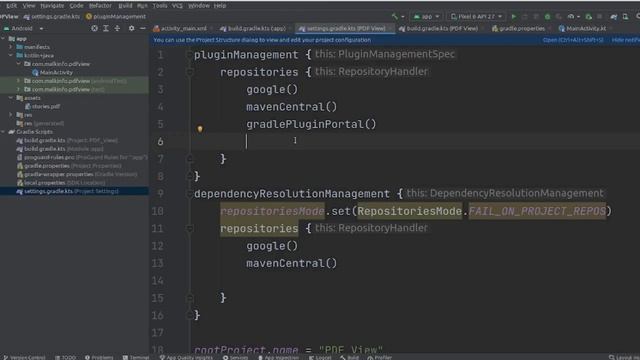Open Device Manager icon in toolbar
The height and width of the screenshot is (360, 640).
click(625, 17)
